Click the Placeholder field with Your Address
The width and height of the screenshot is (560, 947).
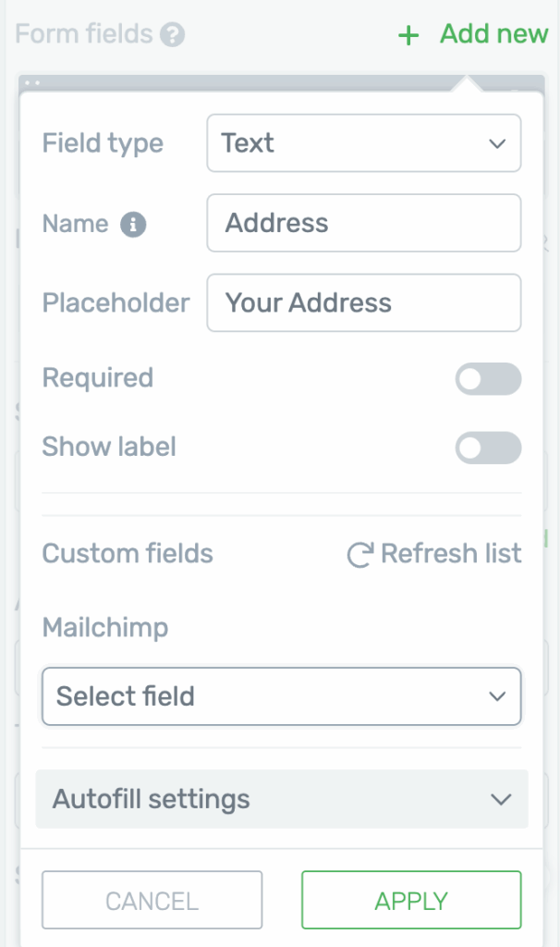[363, 302]
